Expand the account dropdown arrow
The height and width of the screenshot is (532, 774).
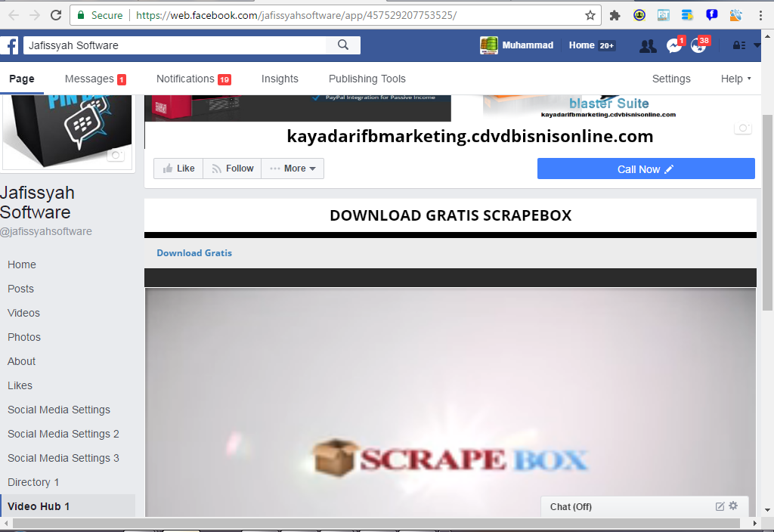point(757,45)
